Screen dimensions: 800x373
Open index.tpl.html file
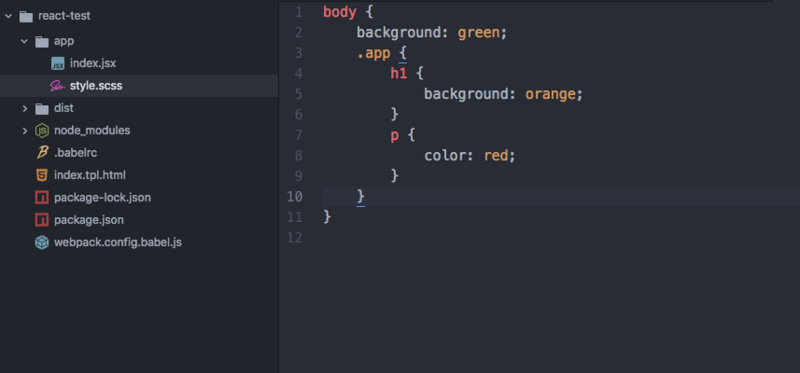[90, 175]
